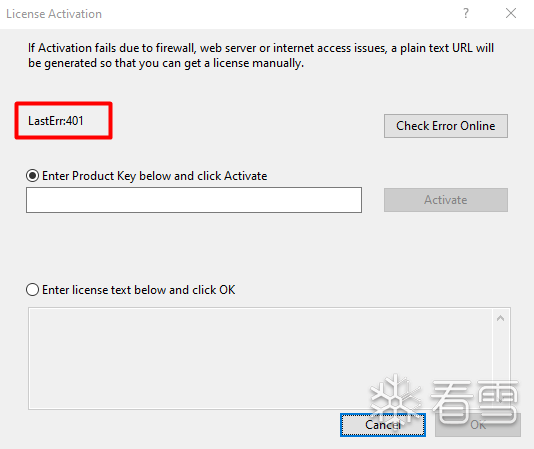This screenshot has width=534, height=449.
Task: Click the License Activation title text
Action: (54, 14)
